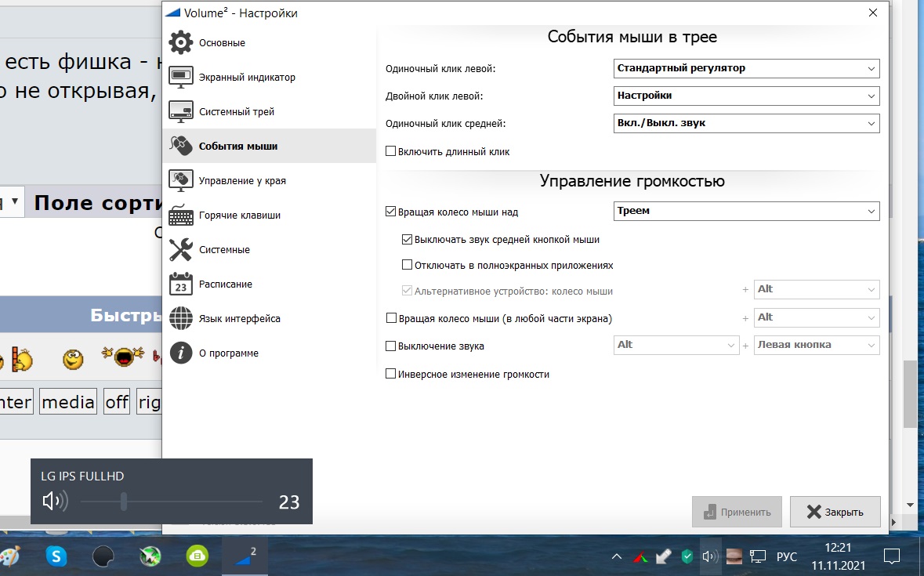Image resolution: width=924 pixels, height=576 pixels.
Task: Open Двойной клик левой dropdown
Action: (746, 96)
